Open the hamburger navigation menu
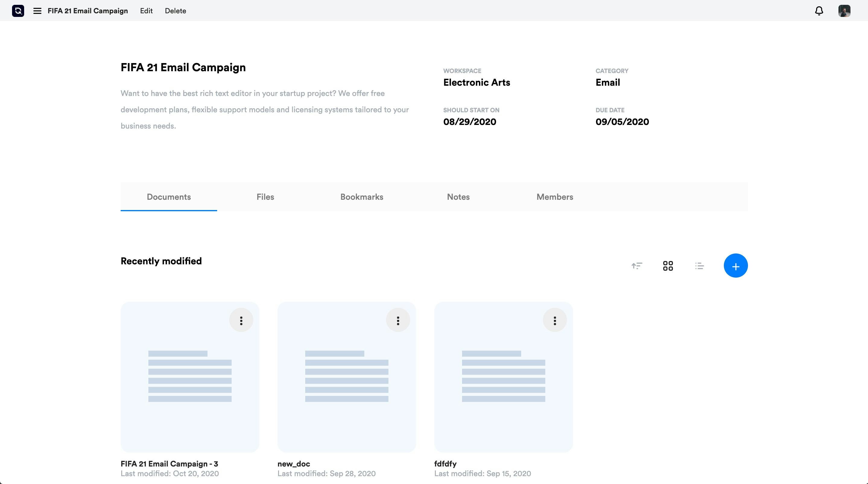Screen dimensions: 868x484 [37, 11]
